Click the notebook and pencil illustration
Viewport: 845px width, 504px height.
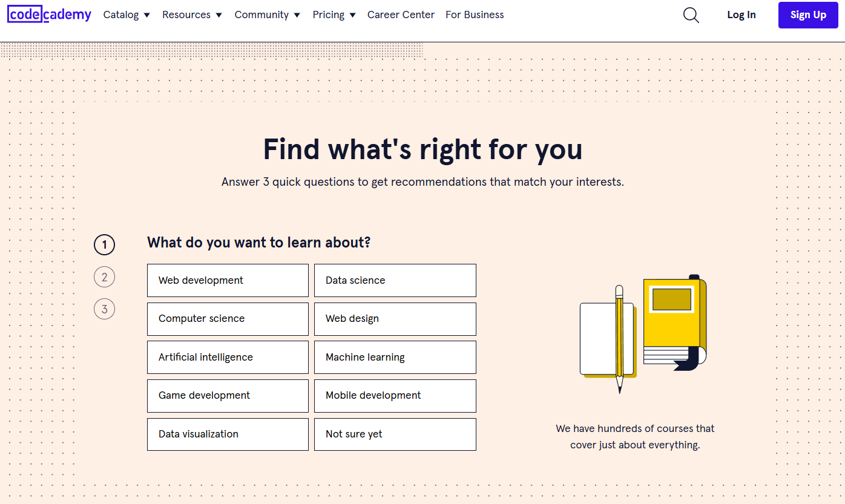[643, 335]
